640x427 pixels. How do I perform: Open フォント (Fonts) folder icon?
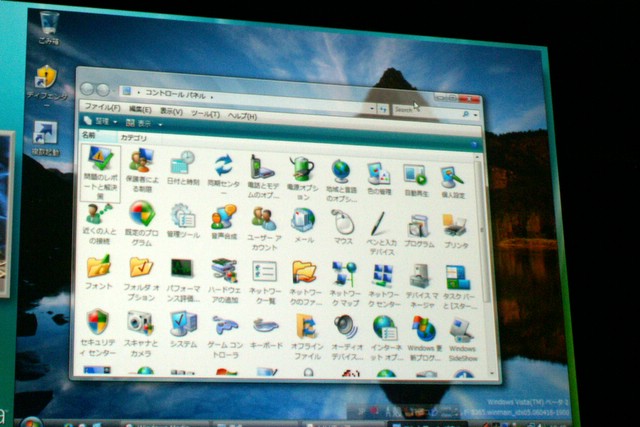coord(98,272)
